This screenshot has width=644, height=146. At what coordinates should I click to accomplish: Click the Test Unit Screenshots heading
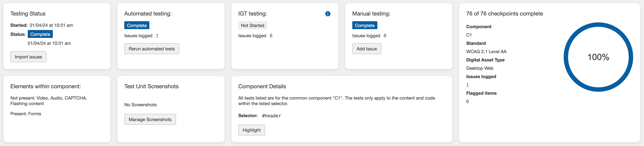[x=151, y=86]
